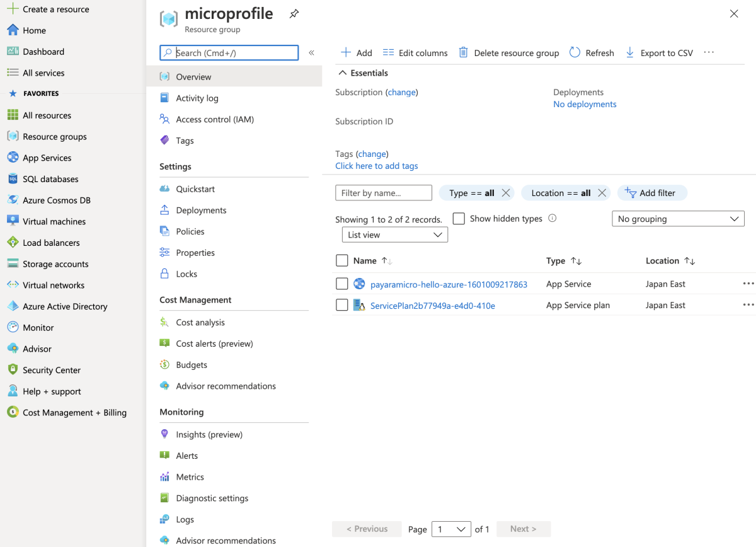Image resolution: width=756 pixels, height=547 pixels.
Task: Click the Cost Management + Billing icon
Action: tap(13, 412)
